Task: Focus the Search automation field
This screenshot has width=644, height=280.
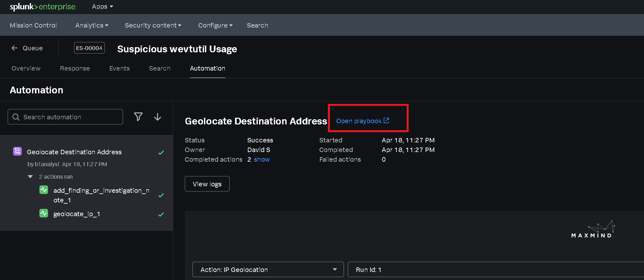Action: click(65, 117)
